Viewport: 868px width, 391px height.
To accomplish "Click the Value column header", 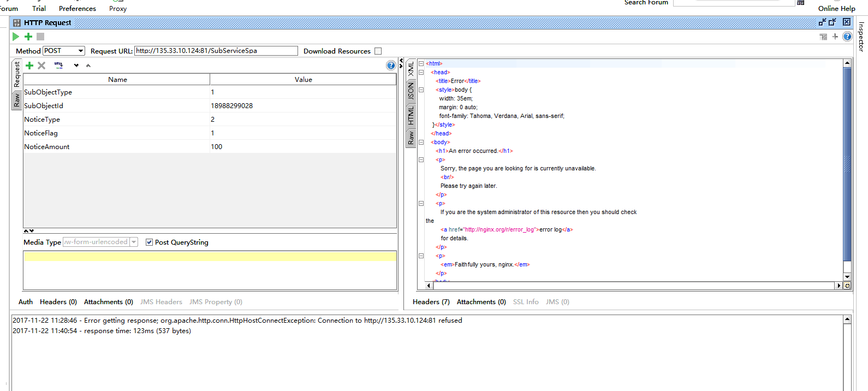I will 303,79.
